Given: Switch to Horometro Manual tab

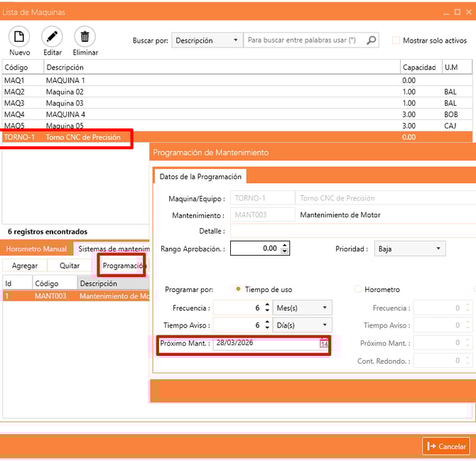Looking at the screenshot, I should (37, 249).
